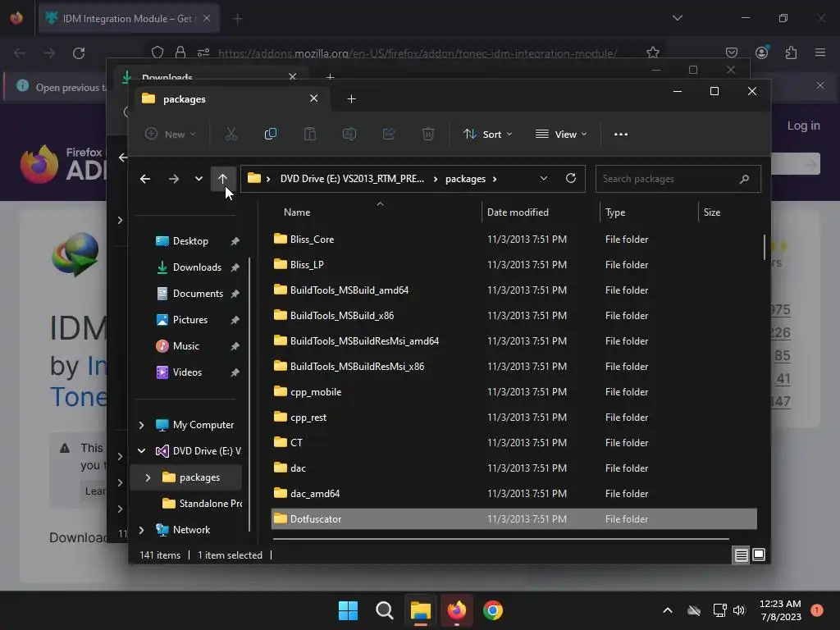Click the Share icon in Explorer toolbar

pyautogui.click(x=388, y=134)
